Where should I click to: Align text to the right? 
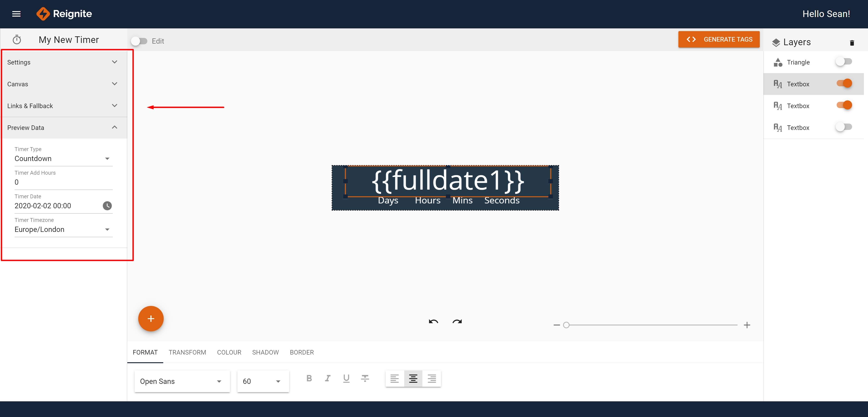(x=432, y=379)
